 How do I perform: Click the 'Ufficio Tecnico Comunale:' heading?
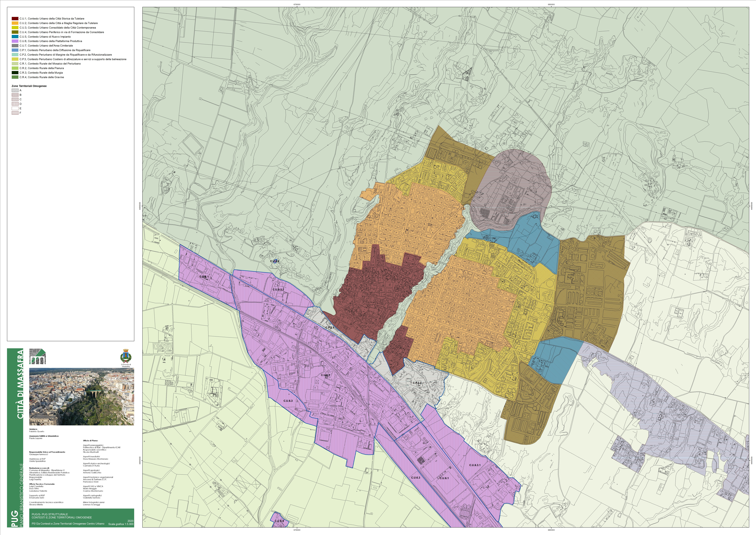coord(42,484)
